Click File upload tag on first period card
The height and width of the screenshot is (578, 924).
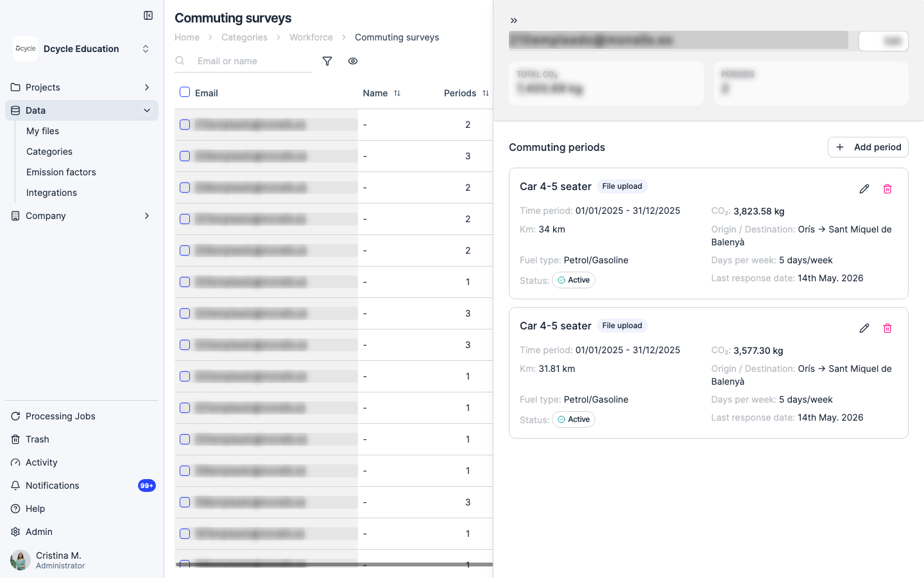[x=622, y=186]
